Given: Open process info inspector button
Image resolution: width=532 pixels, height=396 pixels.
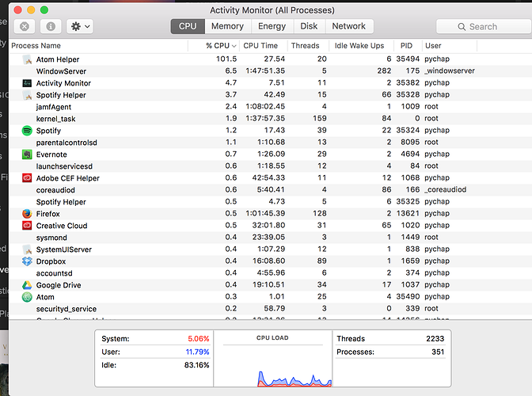Looking at the screenshot, I should (x=51, y=26).
